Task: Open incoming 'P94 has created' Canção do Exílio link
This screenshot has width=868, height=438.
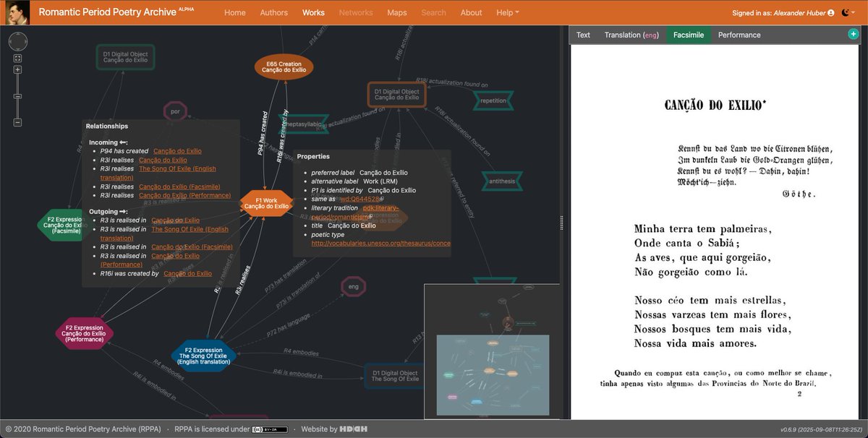Action: [x=177, y=151]
